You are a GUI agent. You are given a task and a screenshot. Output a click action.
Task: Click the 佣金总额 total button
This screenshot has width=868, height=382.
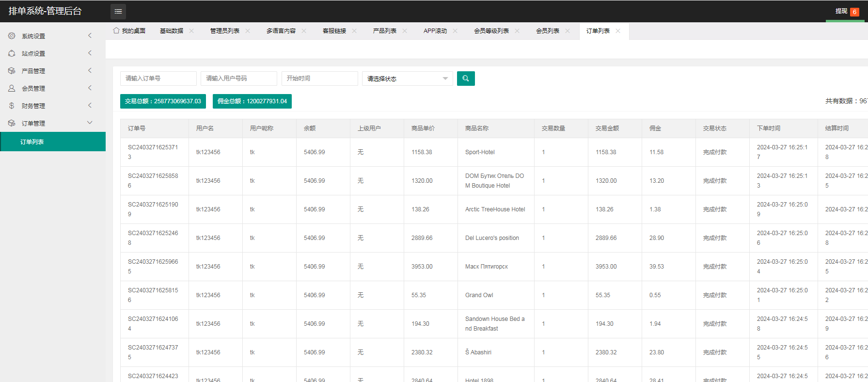[252, 101]
